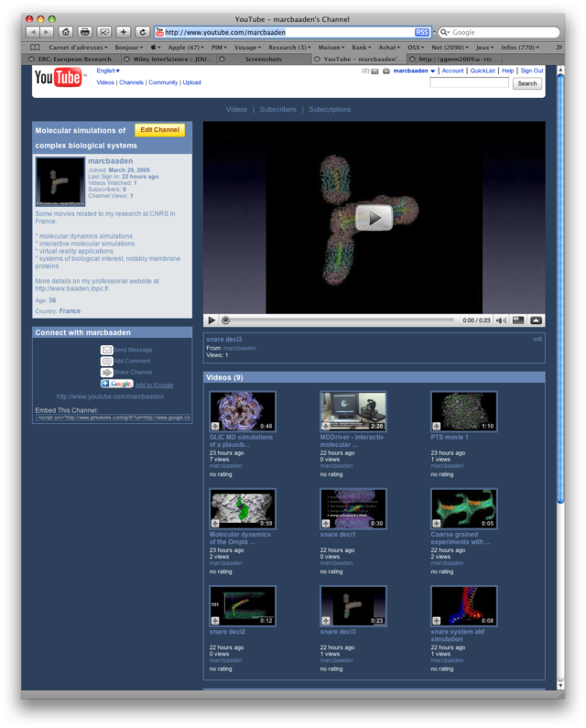Click the page vertical scrollbar thumb
Screen dimensions: 586x728
tap(560, 288)
